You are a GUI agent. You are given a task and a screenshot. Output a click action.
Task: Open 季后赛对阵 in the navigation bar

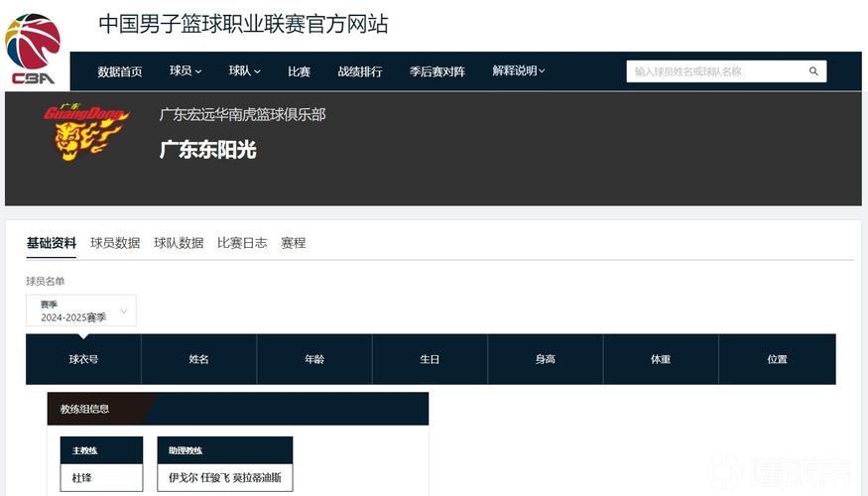click(x=437, y=71)
